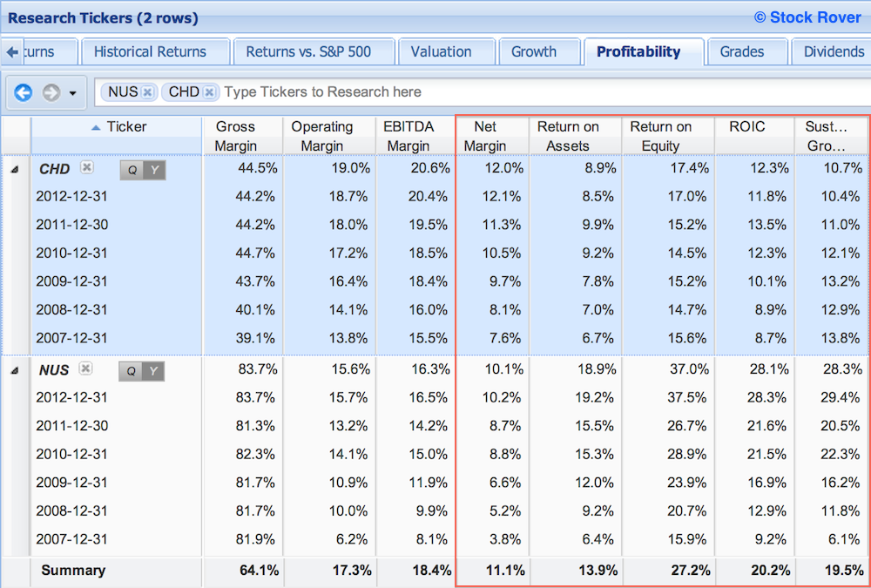Click NUS operating margin value 6.2%
The width and height of the screenshot is (871, 588).
352,539
